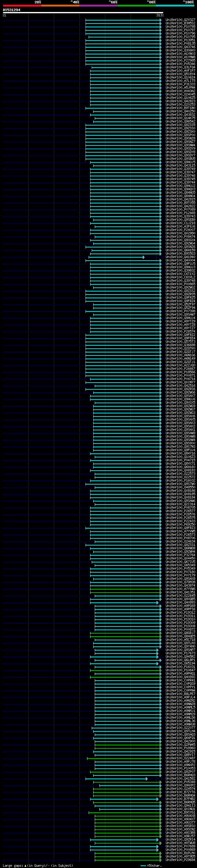This screenshot has width=197, height=868.
Task: Select hit UniRef100_P04714
Action: (180, 379)
